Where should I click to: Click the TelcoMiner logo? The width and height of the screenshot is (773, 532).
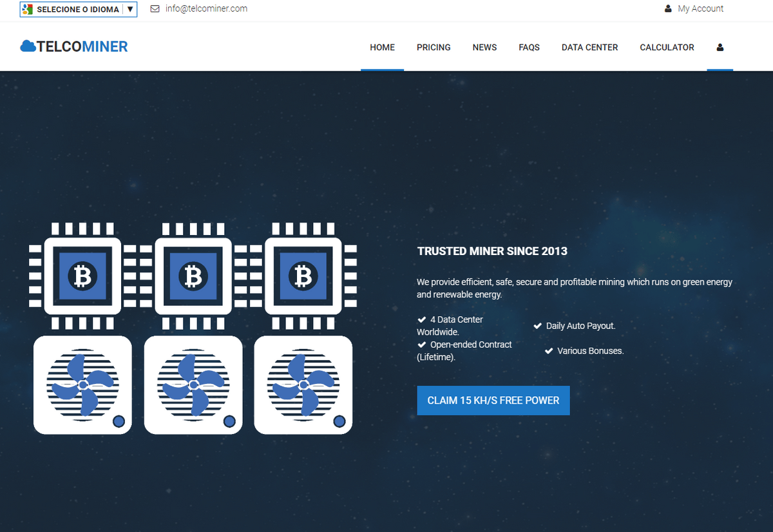(74, 46)
